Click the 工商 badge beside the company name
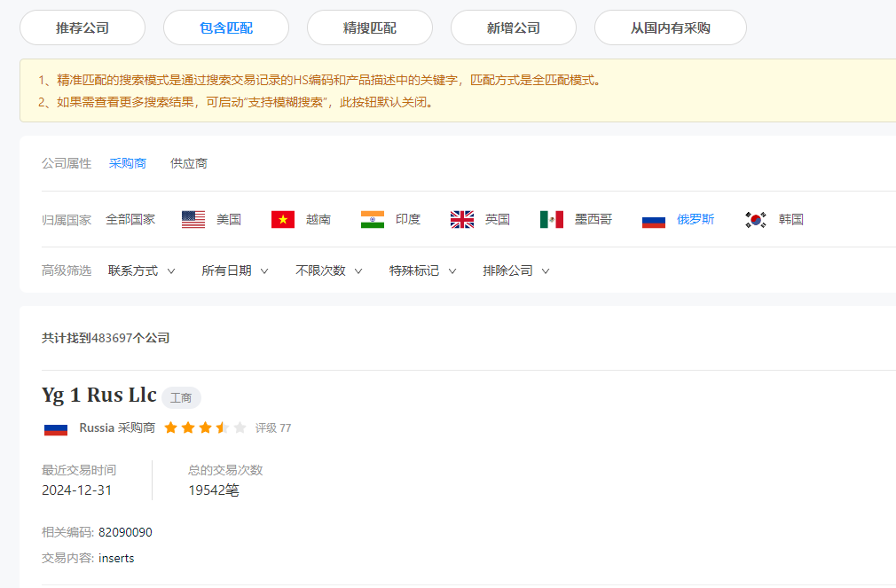The image size is (896, 588). (x=181, y=397)
